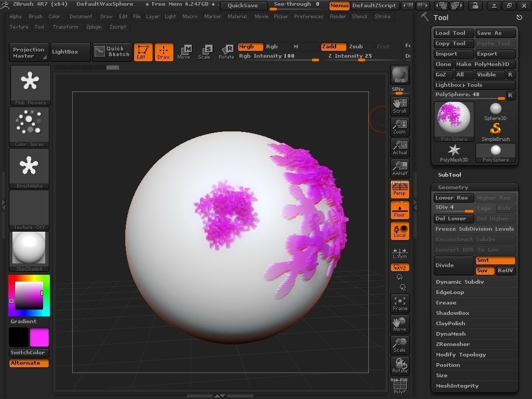Set canvas to AAHalf size

pos(400,168)
